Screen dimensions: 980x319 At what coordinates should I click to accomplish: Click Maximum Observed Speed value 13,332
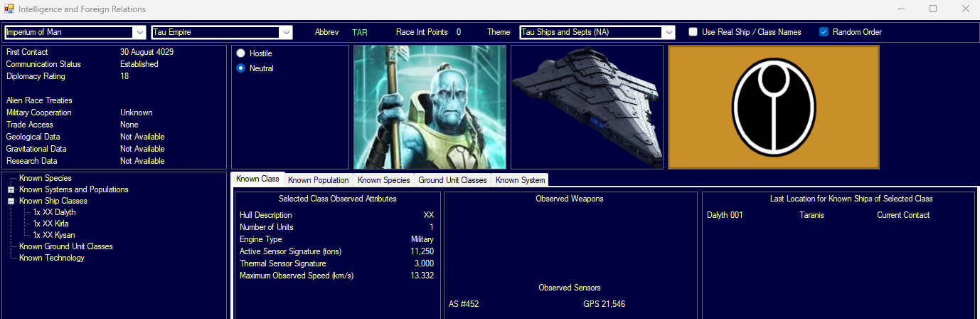coord(422,276)
